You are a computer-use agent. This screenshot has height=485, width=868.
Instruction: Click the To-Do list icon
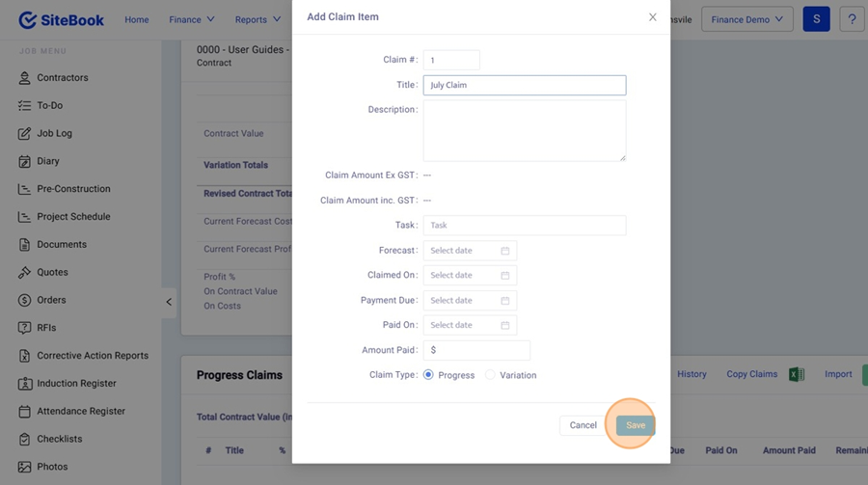(24, 106)
